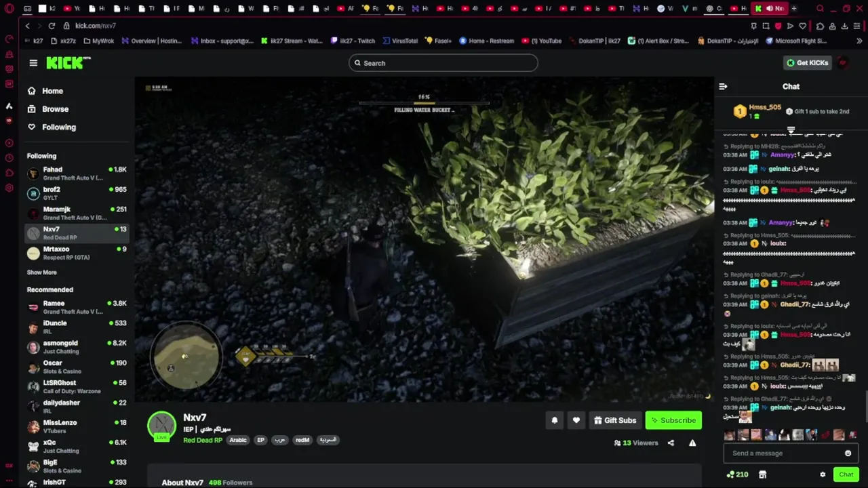This screenshot has height=488, width=868.
Task: Open LtSRGhost recommended channel
Action: click(x=76, y=386)
